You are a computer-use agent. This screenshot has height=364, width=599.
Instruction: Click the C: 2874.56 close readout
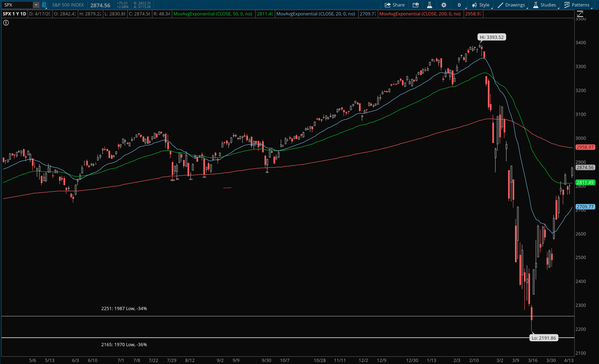140,14
